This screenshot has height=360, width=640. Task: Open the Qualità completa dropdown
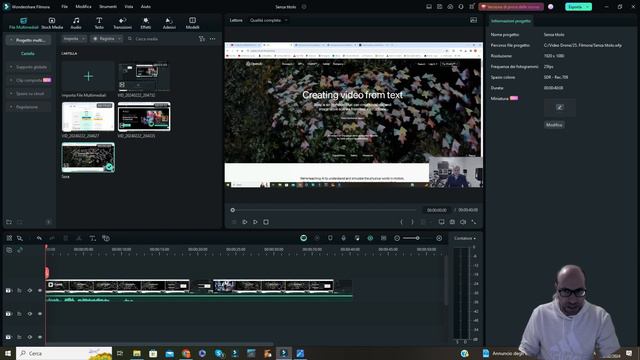(x=269, y=20)
